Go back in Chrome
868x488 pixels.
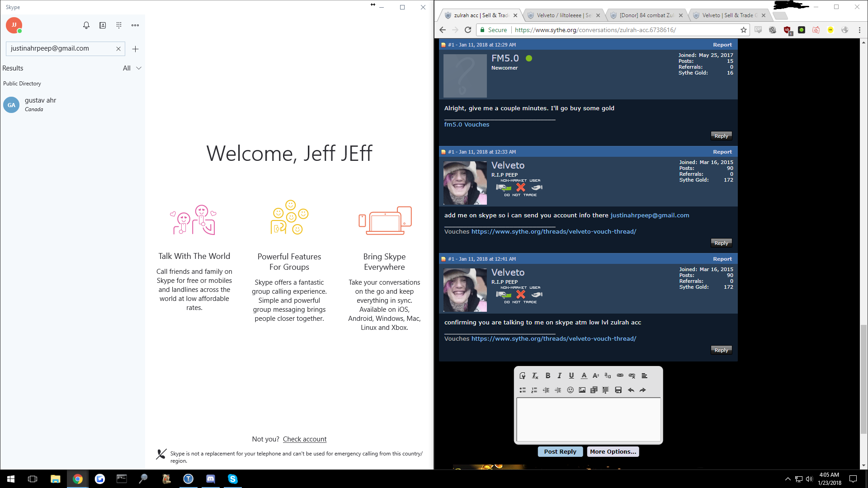(443, 30)
